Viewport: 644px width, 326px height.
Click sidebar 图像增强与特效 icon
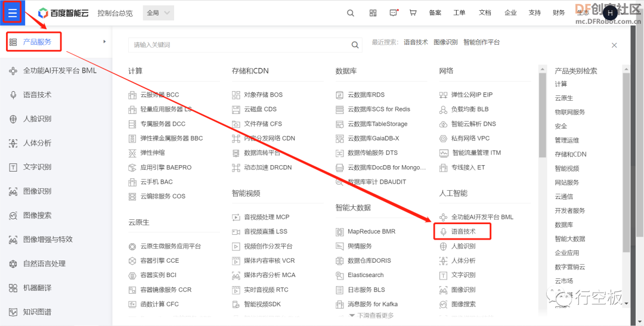tap(13, 240)
